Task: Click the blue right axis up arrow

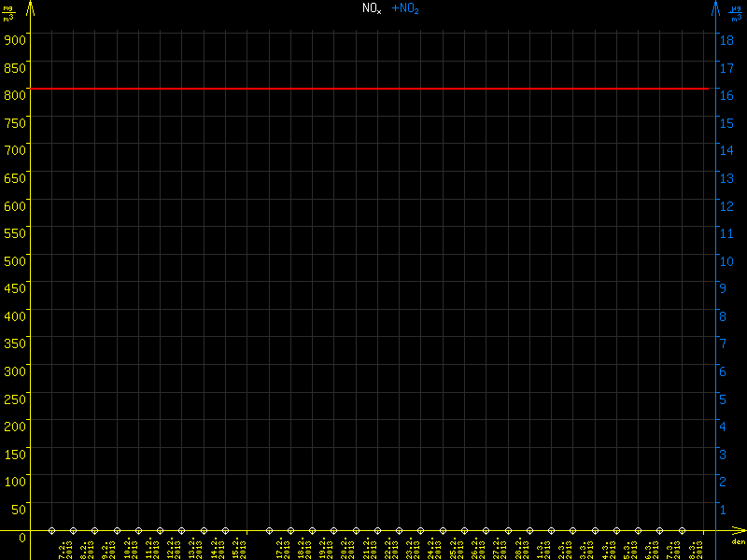Action: coord(715,9)
